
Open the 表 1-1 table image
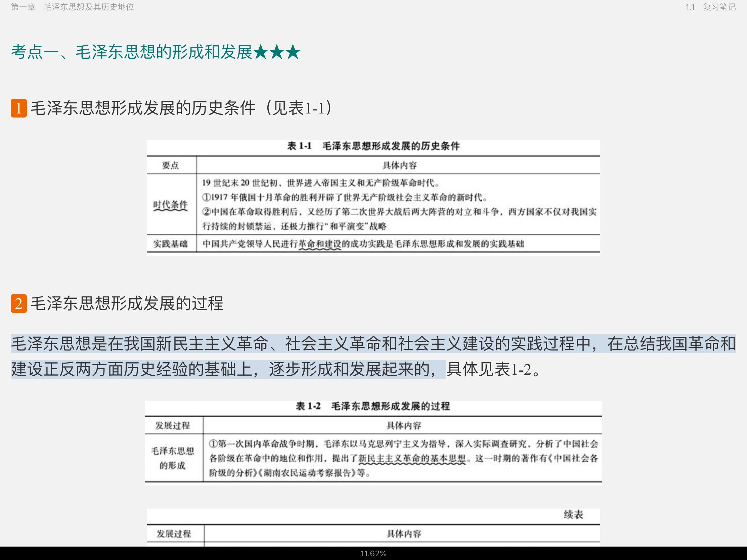click(x=373, y=197)
